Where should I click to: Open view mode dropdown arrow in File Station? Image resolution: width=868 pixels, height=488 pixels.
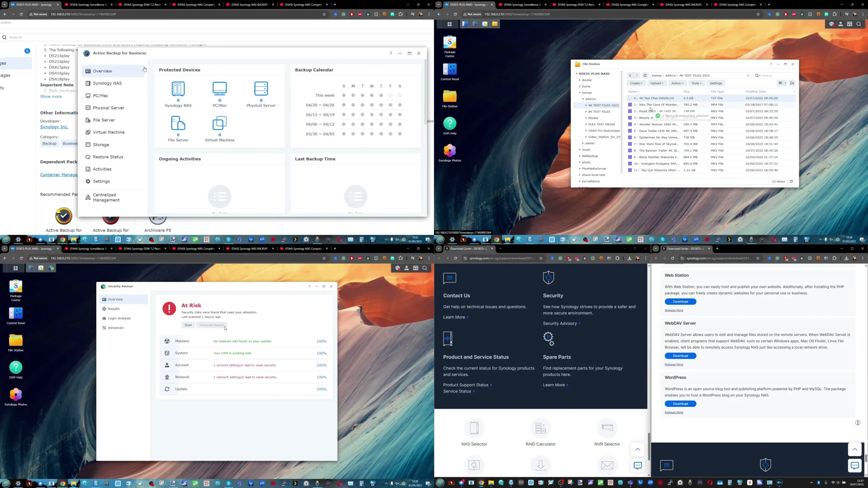pyautogui.click(x=785, y=83)
